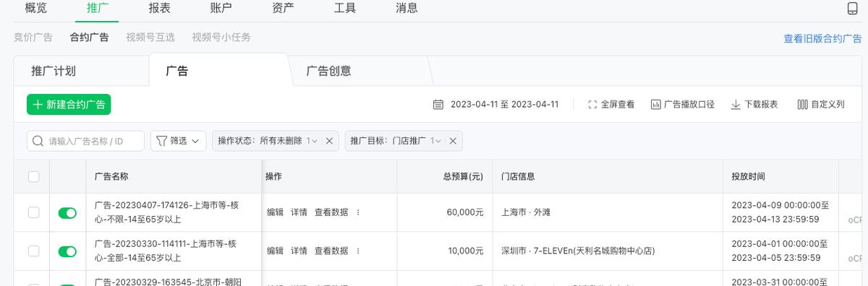868x286 pixels.
Task: Switch to the 广告创意 tab
Action: pos(328,71)
